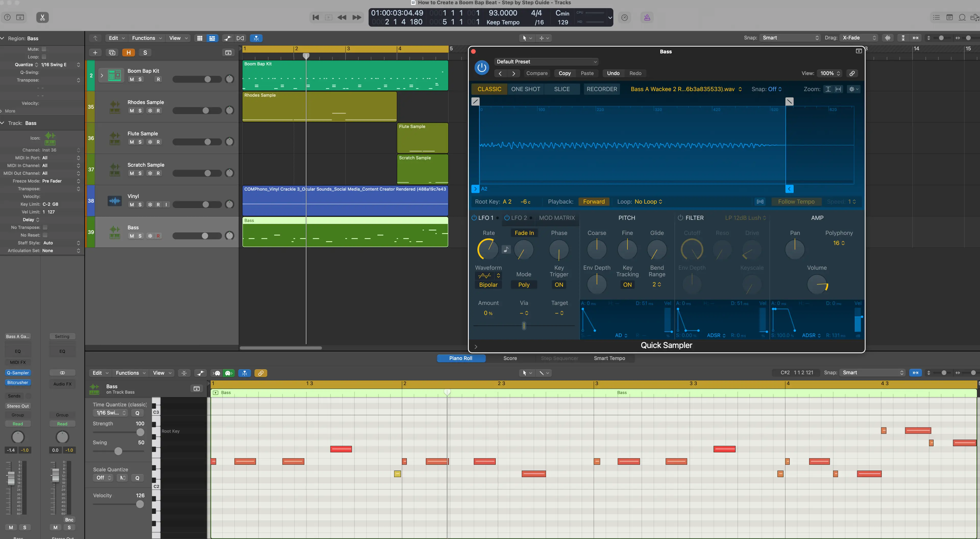Open the Snap Smart dropdown in the Tracks area
This screenshot has width=980, height=539.
pos(790,38)
